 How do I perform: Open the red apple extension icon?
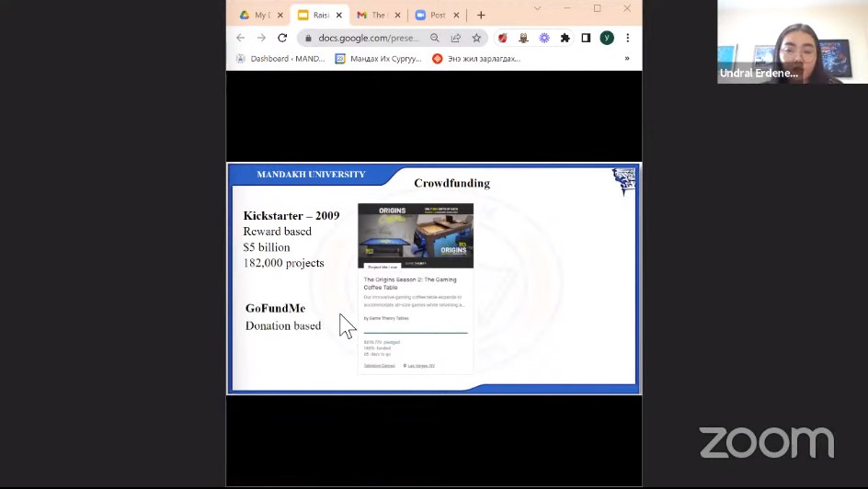pos(503,38)
